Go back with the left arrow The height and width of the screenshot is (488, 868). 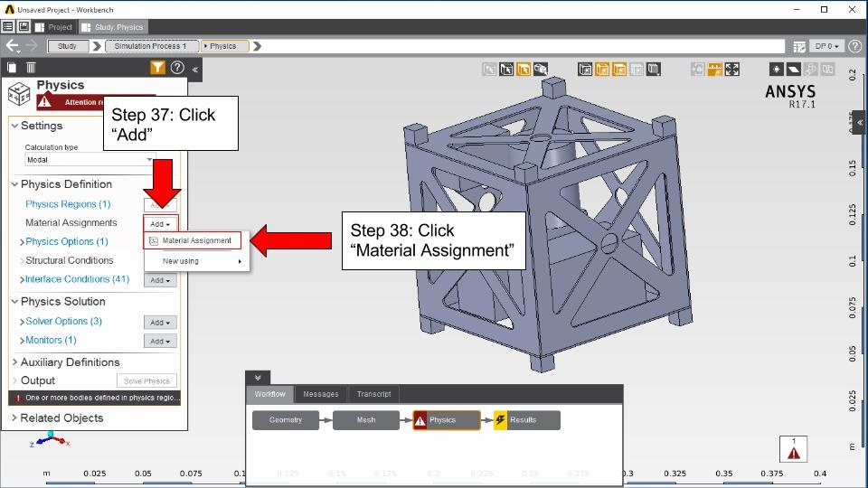click(x=12, y=46)
